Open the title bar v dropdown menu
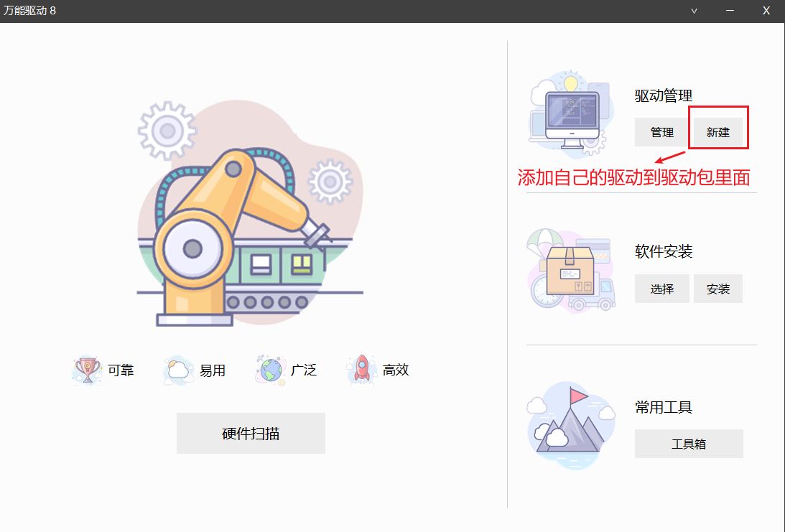The image size is (785, 532). pyautogui.click(x=694, y=11)
